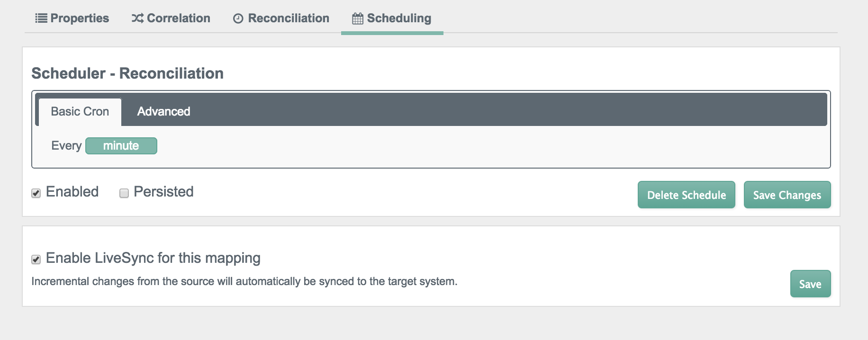The image size is (868, 340).
Task: Select the Scheduling tab label
Action: pos(399,18)
